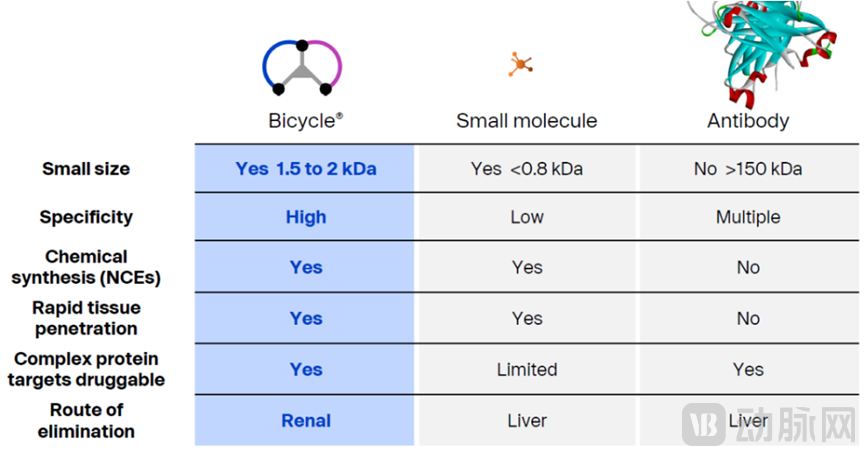Image resolution: width=865 pixels, height=456 pixels.
Task: Click the Specificity row label
Action: tap(86, 217)
